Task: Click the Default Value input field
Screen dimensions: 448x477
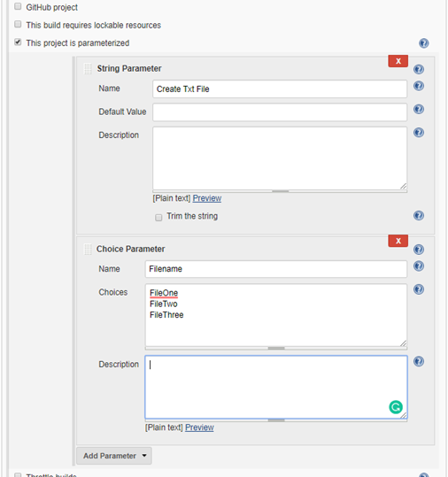Action: point(280,112)
